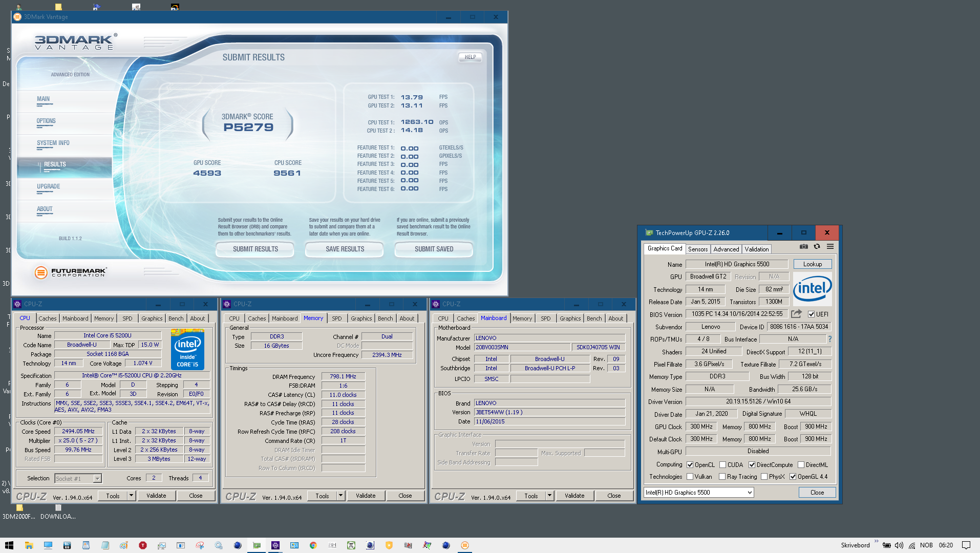This screenshot has width=980, height=553.
Task: Open the notification center icon
Action: [966, 545]
